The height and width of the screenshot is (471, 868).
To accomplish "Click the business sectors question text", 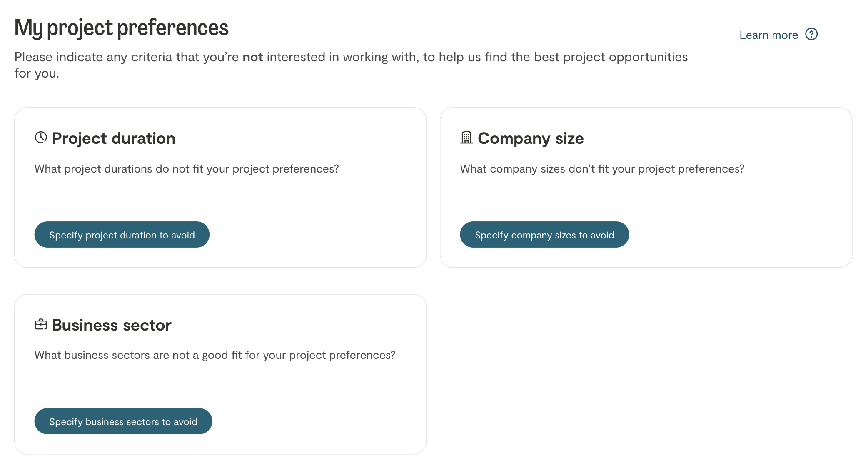I will coord(215,355).
